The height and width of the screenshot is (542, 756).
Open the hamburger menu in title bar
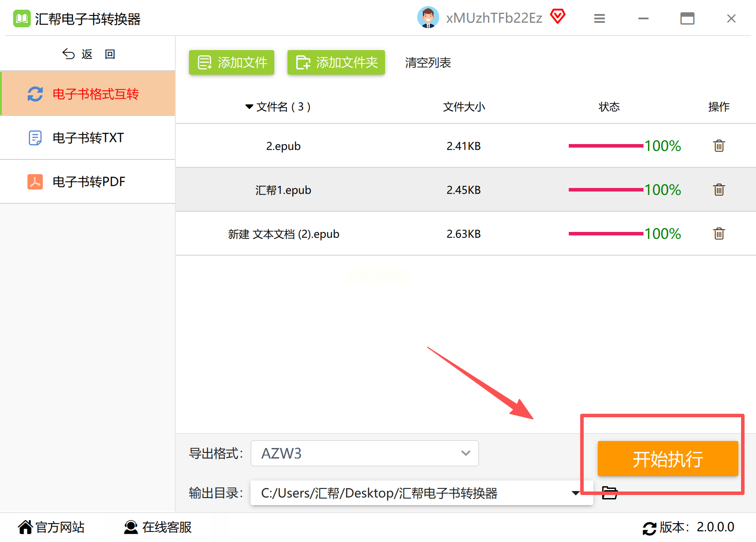[x=600, y=18]
